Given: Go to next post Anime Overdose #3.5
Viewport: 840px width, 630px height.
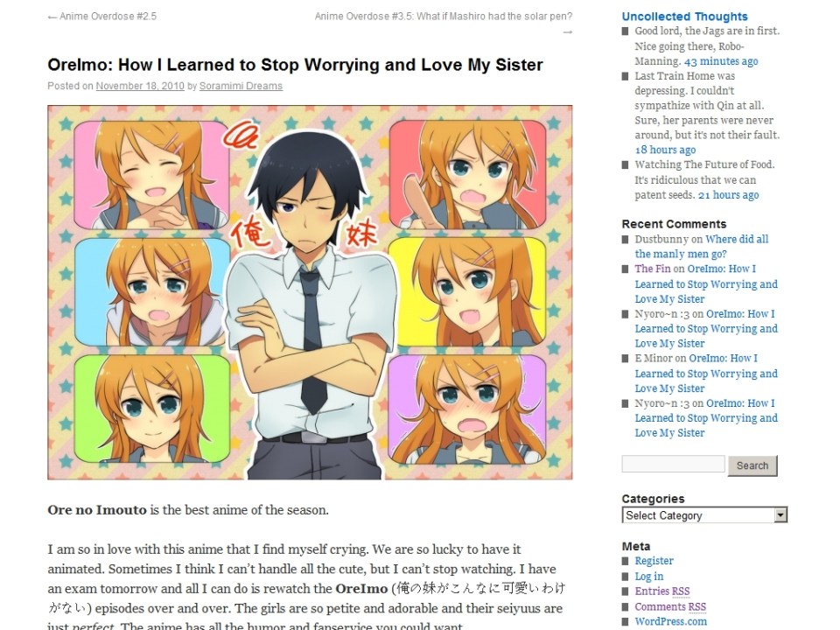Looking at the screenshot, I should pyautogui.click(x=443, y=17).
